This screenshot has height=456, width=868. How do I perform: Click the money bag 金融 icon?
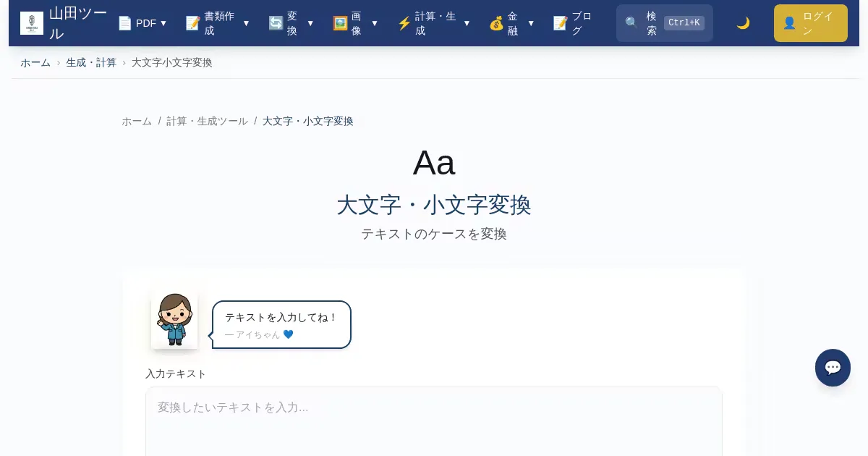[x=496, y=23]
